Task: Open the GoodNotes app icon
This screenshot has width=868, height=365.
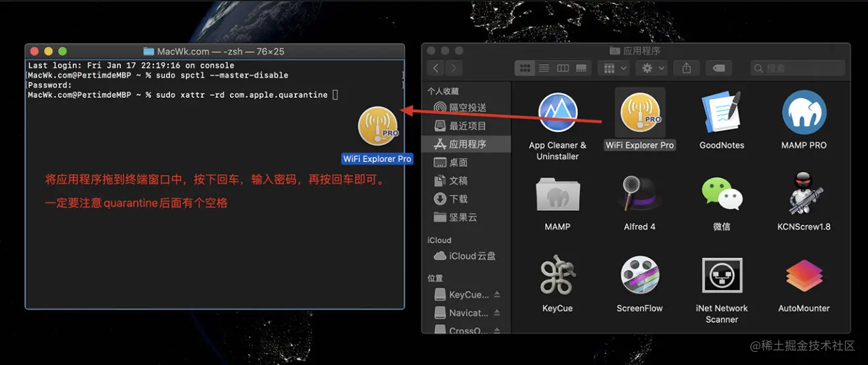Action: pos(722,112)
